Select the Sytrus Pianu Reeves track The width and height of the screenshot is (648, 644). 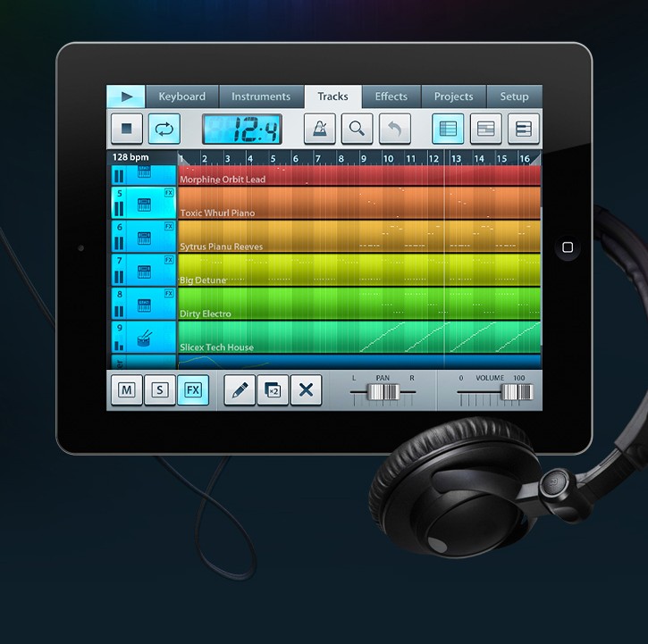point(359,237)
